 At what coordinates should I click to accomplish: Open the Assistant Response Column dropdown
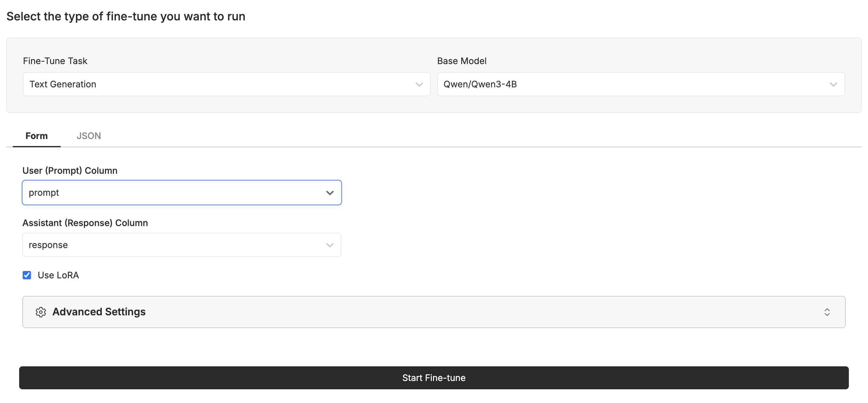(x=175, y=245)
